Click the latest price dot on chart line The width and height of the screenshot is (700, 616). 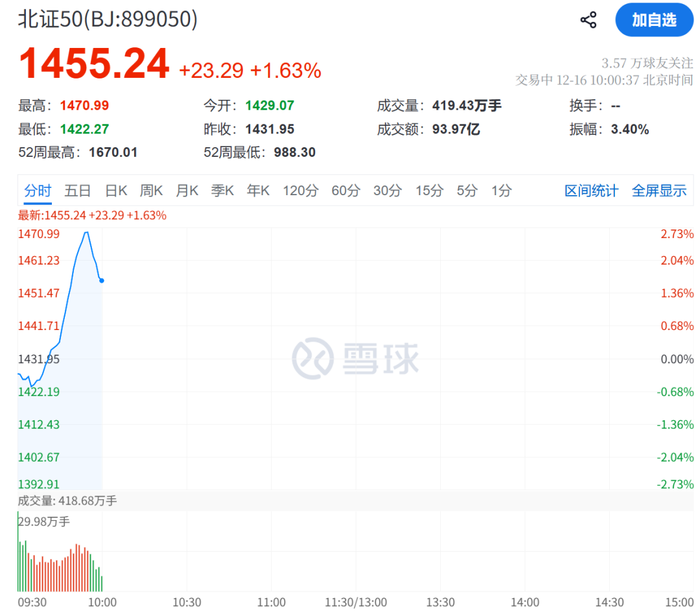coord(102,280)
